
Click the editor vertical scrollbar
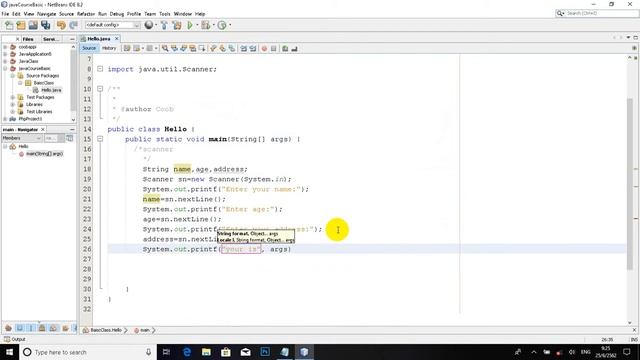click(x=631, y=184)
